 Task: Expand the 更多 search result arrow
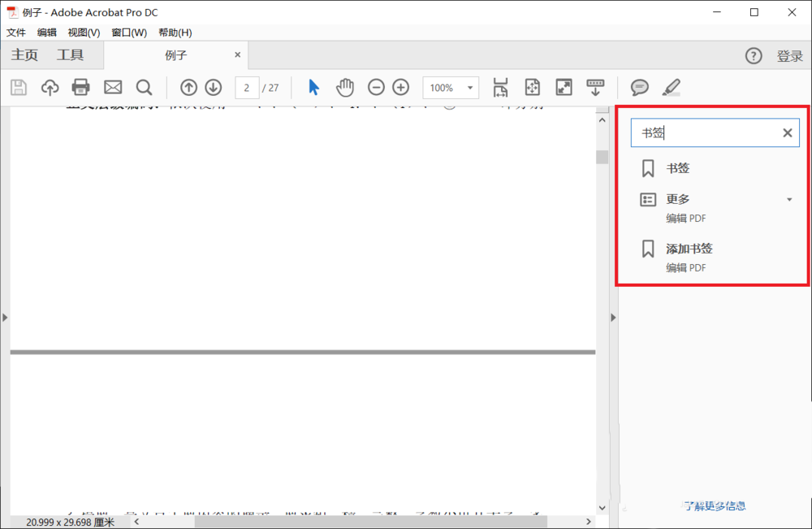point(789,200)
